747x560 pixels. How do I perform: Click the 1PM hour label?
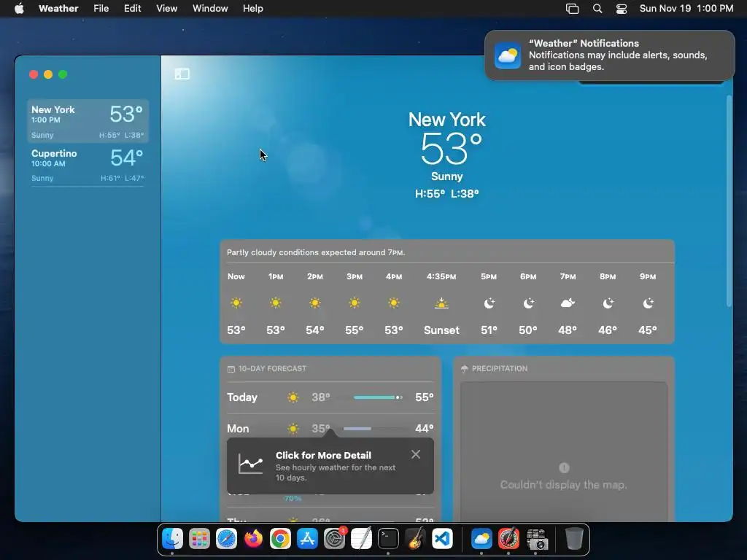point(275,276)
